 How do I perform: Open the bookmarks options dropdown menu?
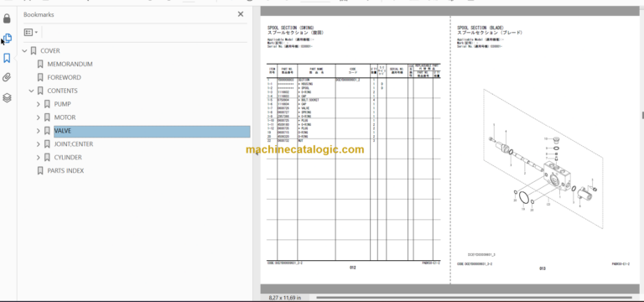coord(31,32)
